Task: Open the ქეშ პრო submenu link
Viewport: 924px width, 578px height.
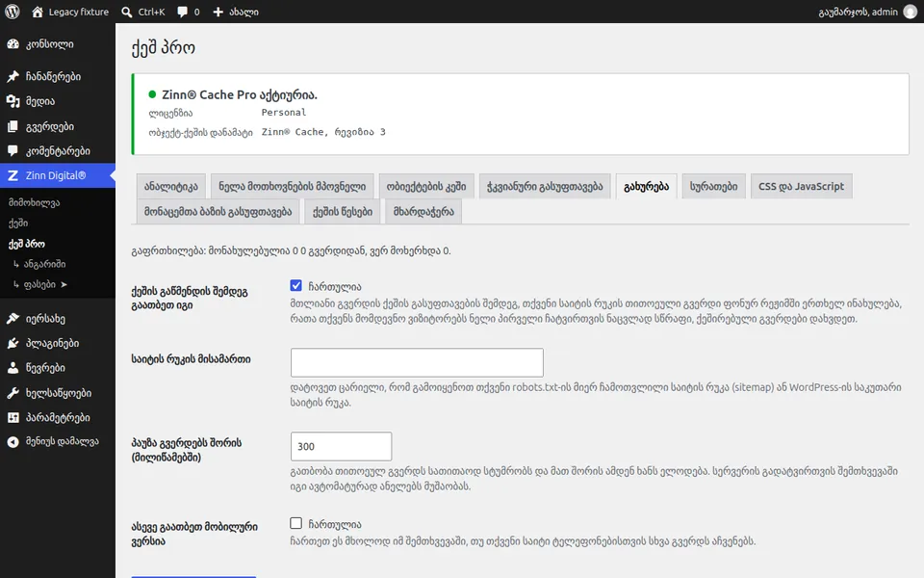Action: (x=27, y=244)
